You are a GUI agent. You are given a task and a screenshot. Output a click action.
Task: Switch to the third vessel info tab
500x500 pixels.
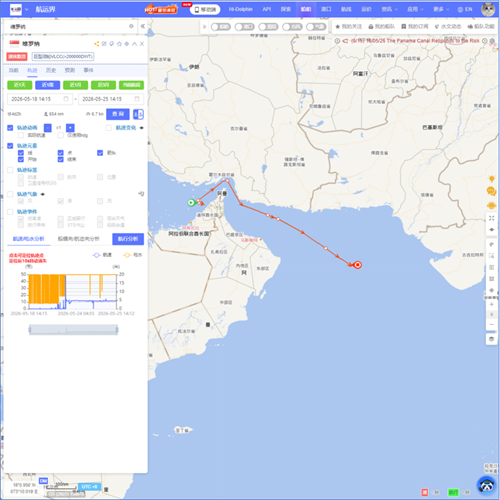[51, 70]
